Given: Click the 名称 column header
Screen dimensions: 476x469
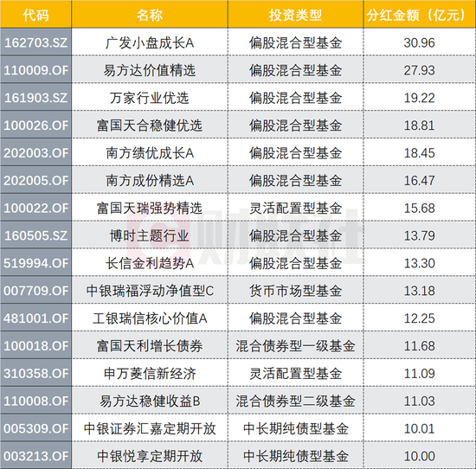Looking at the screenshot, I should point(150,14).
